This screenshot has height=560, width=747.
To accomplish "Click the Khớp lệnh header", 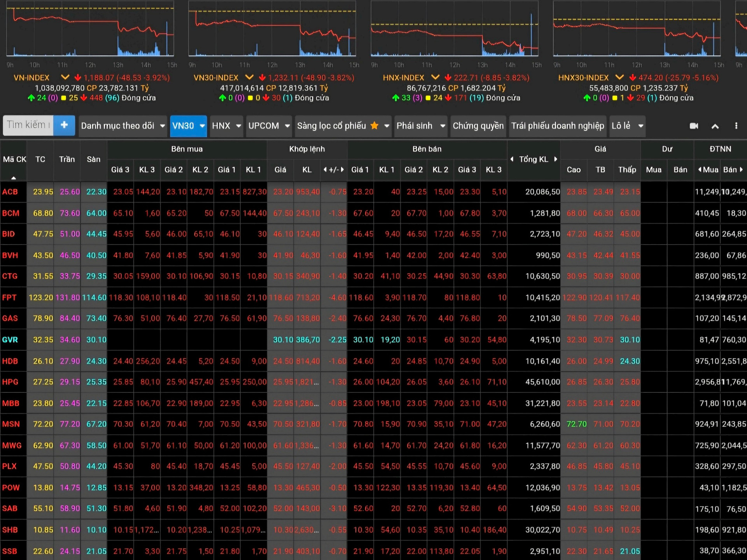I will [307, 149].
